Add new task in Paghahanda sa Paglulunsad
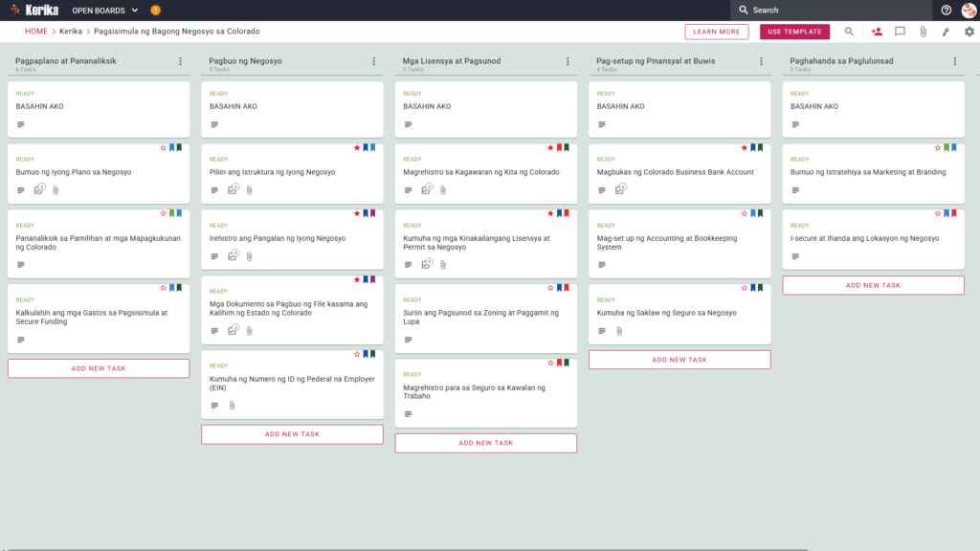The image size is (980, 551). (x=873, y=285)
